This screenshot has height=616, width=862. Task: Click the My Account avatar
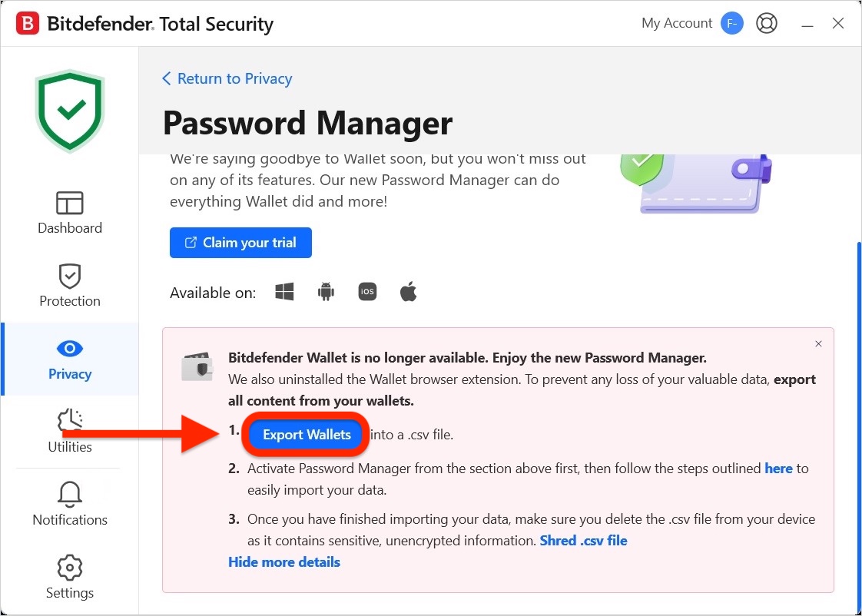(x=731, y=24)
